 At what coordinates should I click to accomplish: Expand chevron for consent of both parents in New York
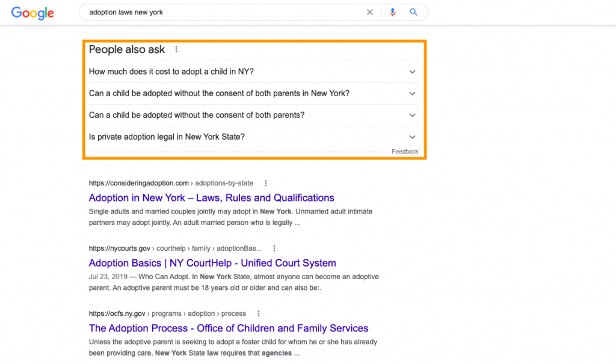(412, 93)
